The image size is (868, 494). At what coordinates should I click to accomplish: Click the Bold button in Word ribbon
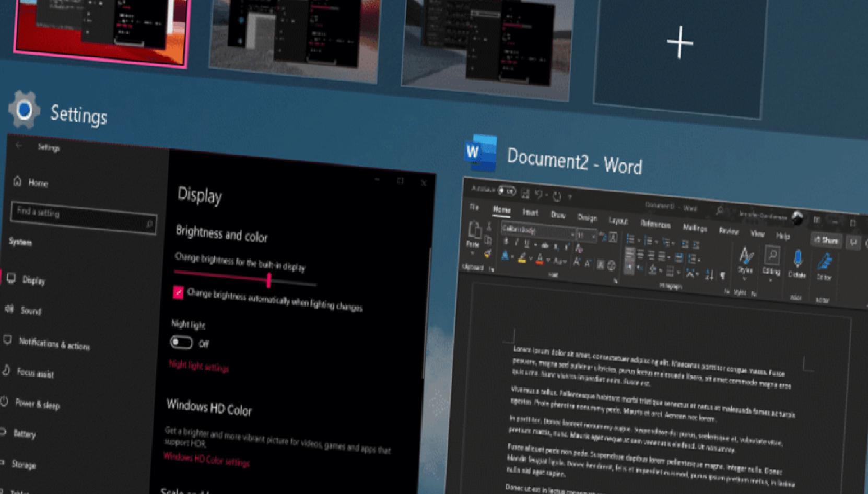pyautogui.click(x=506, y=242)
